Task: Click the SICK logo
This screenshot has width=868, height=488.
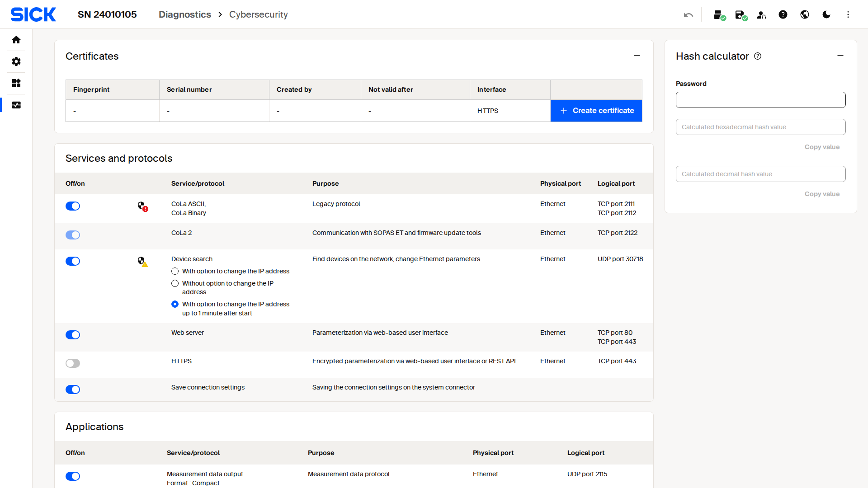Action: tap(33, 14)
